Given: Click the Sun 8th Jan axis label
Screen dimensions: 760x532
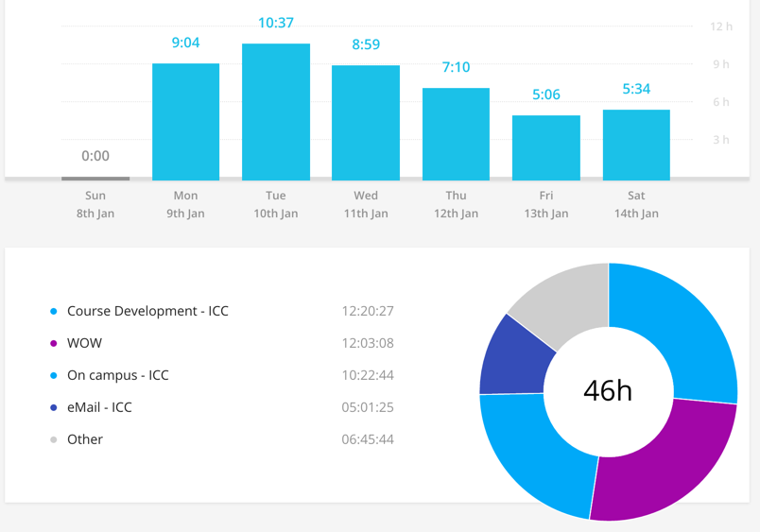Looking at the screenshot, I should (95, 204).
